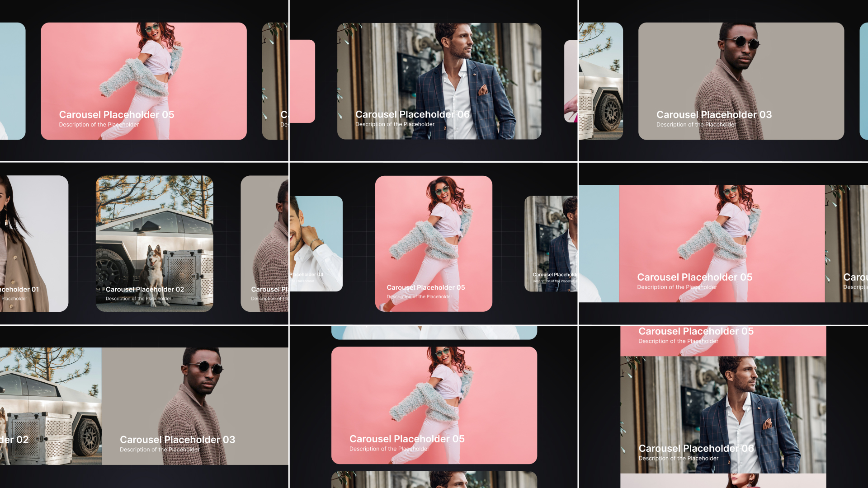The width and height of the screenshot is (868, 488).
Task: Select Placeholder 03 card directly adjoining Cybertruck image
Action: click(x=194, y=398)
